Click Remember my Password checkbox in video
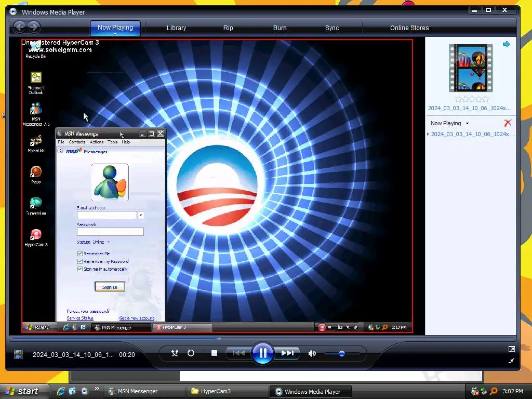This screenshot has height=399, width=532. pos(79,261)
